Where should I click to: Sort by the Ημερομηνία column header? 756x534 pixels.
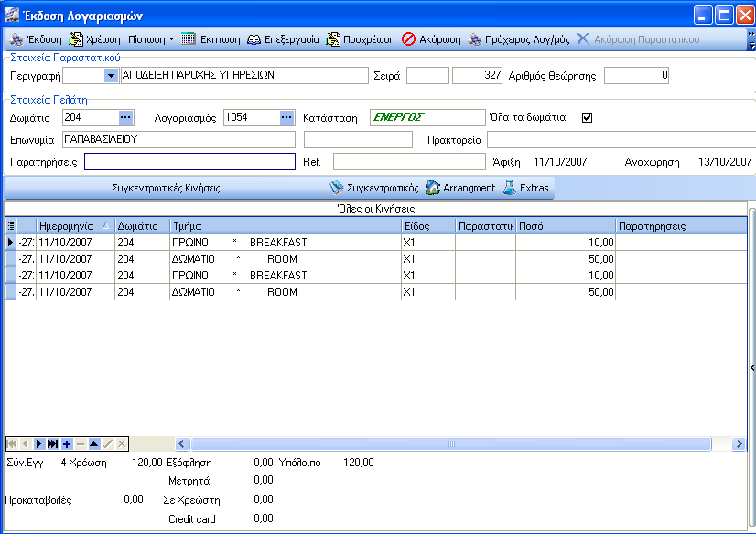pos(75,225)
